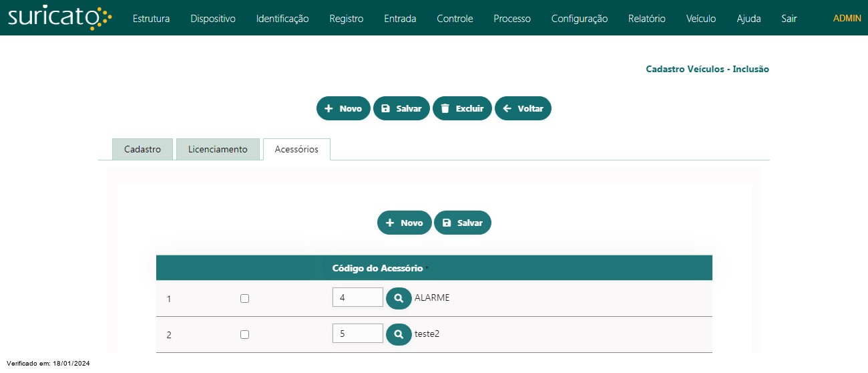Open the Relatório menu
Viewport: 868px width, 373px height.
click(646, 19)
